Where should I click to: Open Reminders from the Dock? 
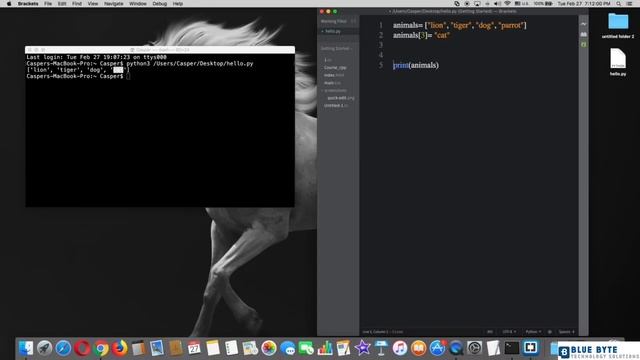[x=231, y=348]
